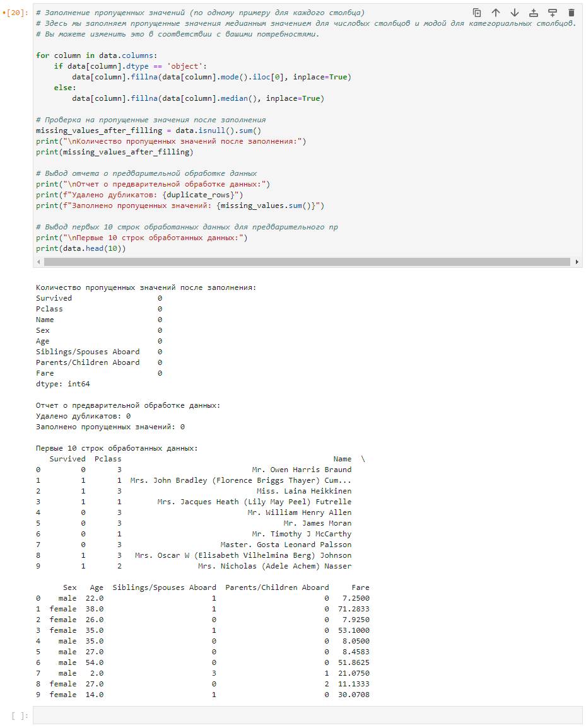This screenshot has width=586, height=728.
Task: Click the right arrow of the code scrollbar
Action: click(577, 262)
